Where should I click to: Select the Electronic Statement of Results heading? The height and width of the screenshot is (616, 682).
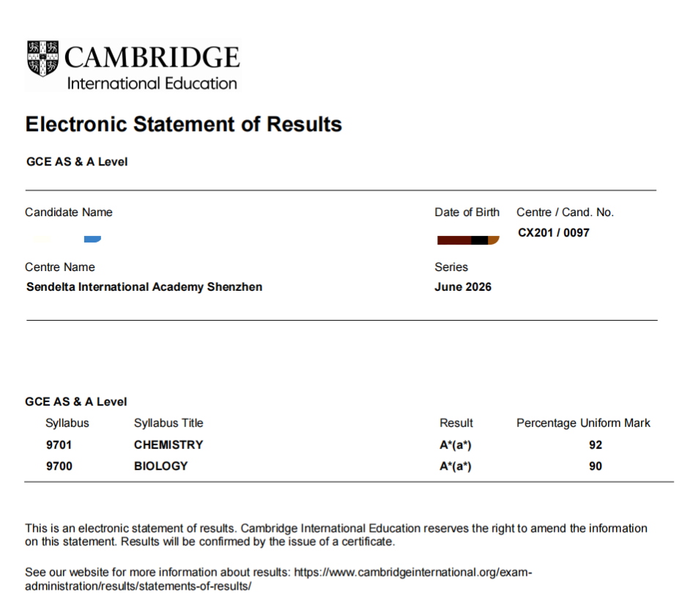pyautogui.click(x=184, y=124)
